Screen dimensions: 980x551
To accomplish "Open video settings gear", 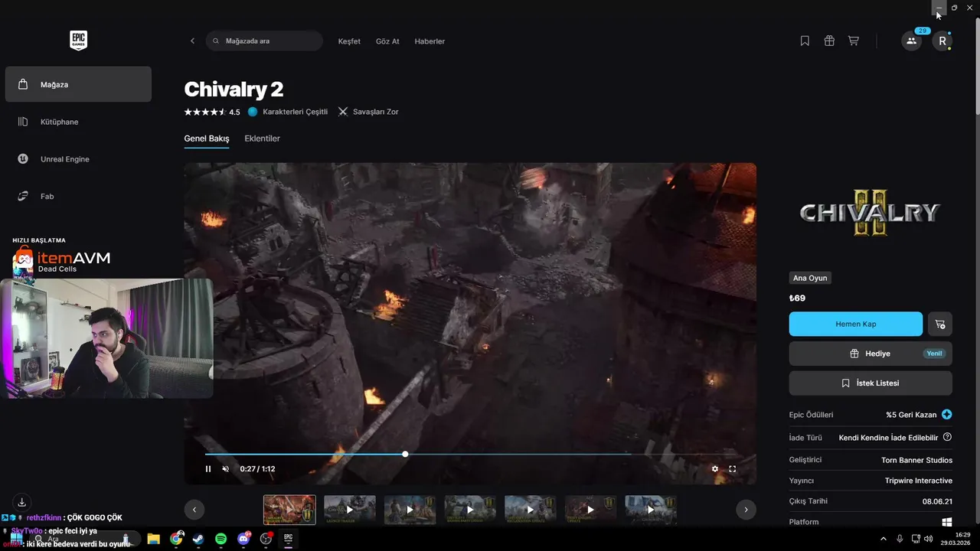I will click(x=715, y=469).
